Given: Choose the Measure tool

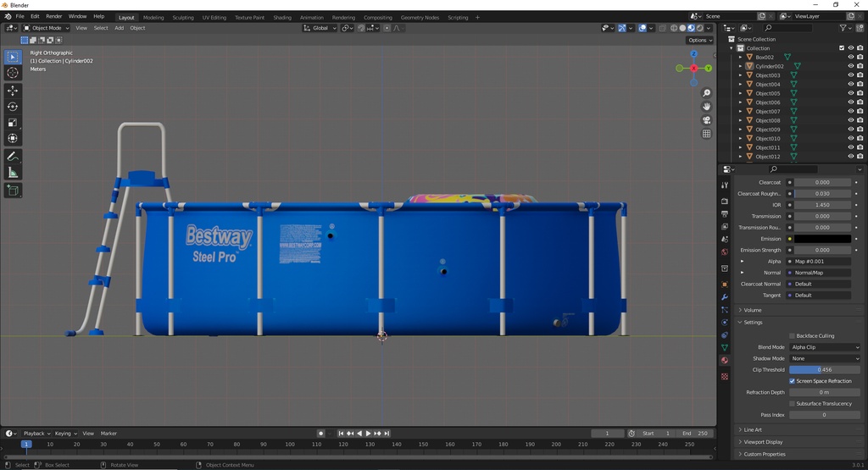Looking at the screenshot, I should click(13, 173).
